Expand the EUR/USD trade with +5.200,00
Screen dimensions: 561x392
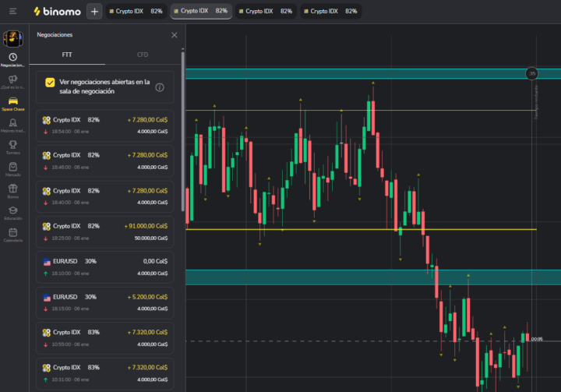tap(105, 302)
